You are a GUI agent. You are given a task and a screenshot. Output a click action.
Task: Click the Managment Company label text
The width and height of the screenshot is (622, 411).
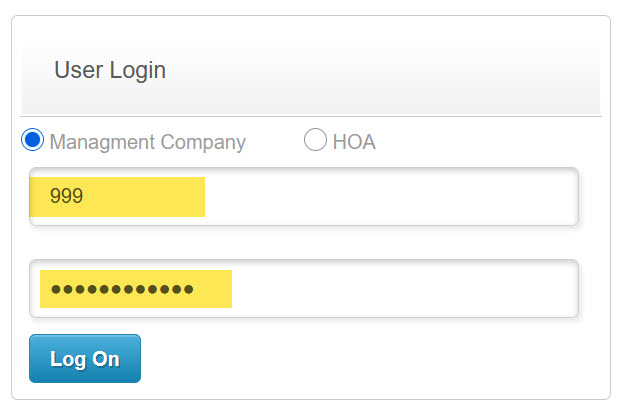[x=147, y=142]
